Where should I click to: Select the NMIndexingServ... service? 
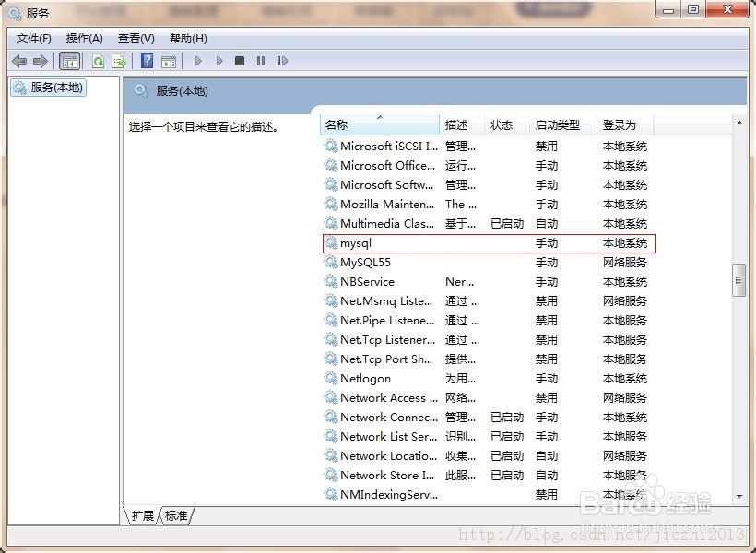pyautogui.click(x=487, y=494)
